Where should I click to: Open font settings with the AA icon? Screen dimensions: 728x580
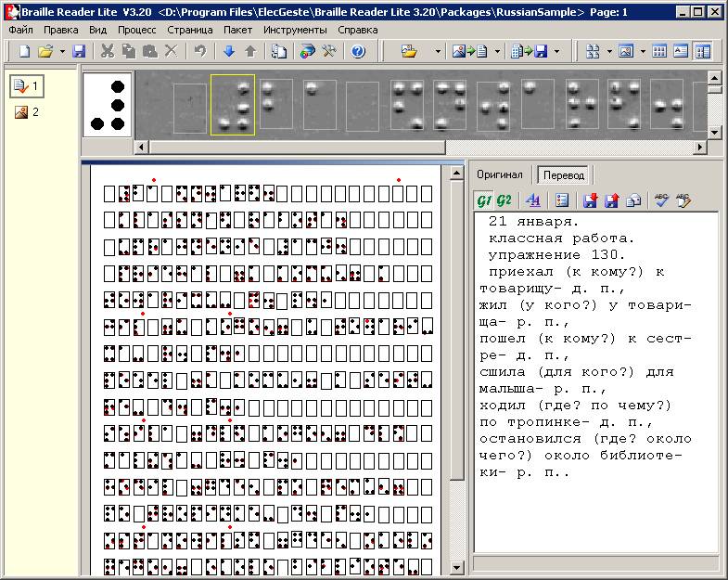[533, 200]
